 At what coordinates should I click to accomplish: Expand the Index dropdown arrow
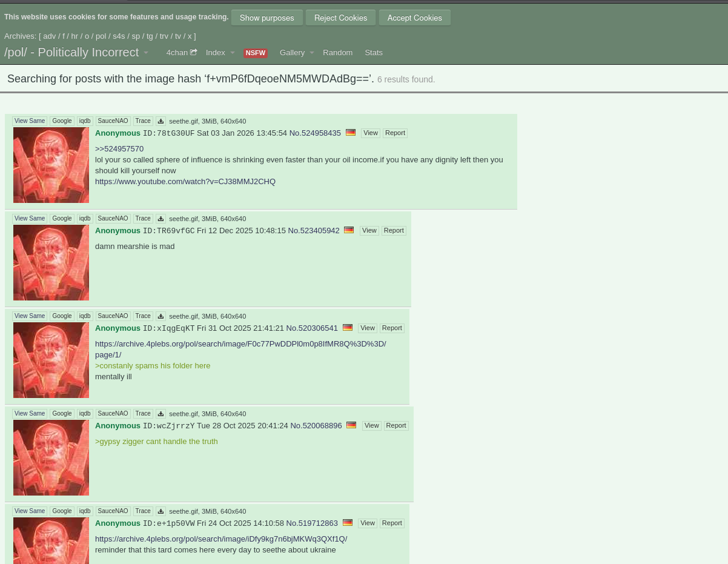[233, 53]
